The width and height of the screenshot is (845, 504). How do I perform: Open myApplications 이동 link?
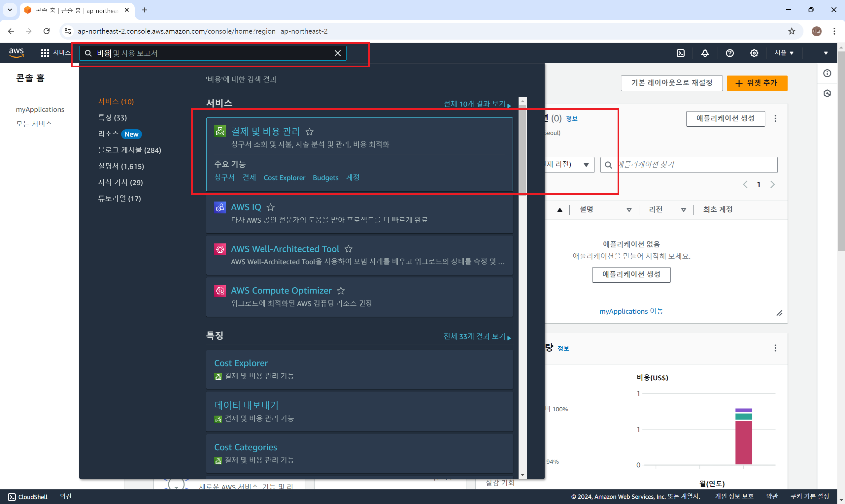pos(631,311)
